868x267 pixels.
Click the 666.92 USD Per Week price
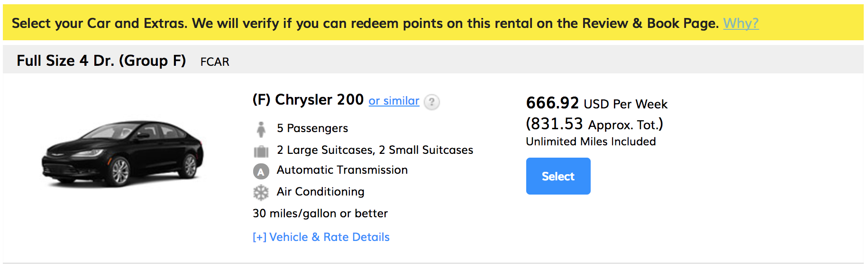coord(596,103)
